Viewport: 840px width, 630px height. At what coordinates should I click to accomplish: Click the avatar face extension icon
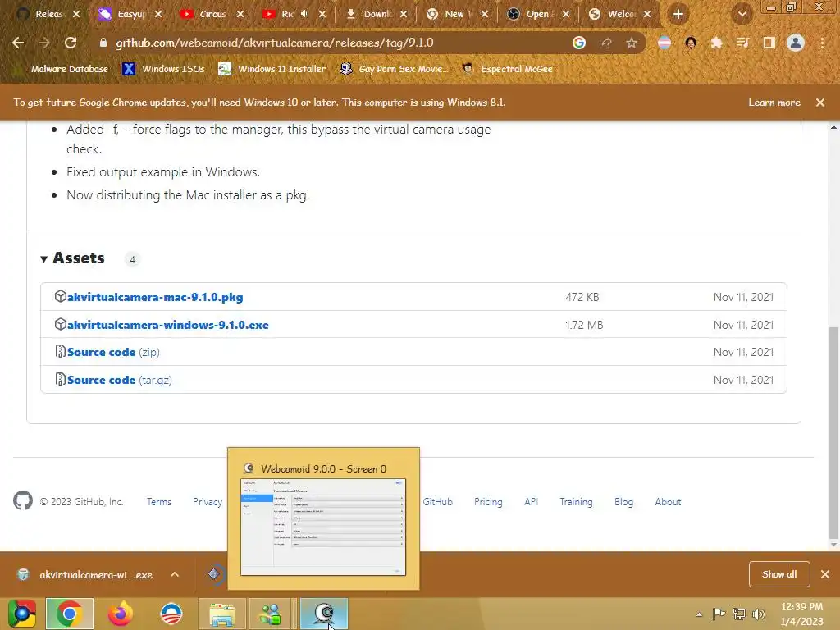tap(691, 43)
